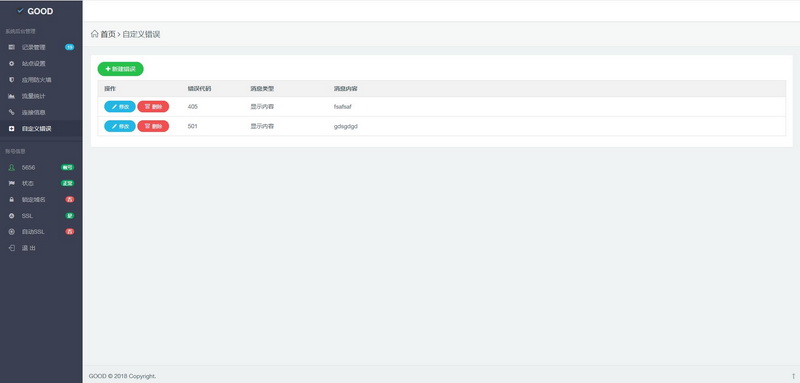Open the 自动SSL menu item
This screenshot has height=383, width=800.
(41, 232)
